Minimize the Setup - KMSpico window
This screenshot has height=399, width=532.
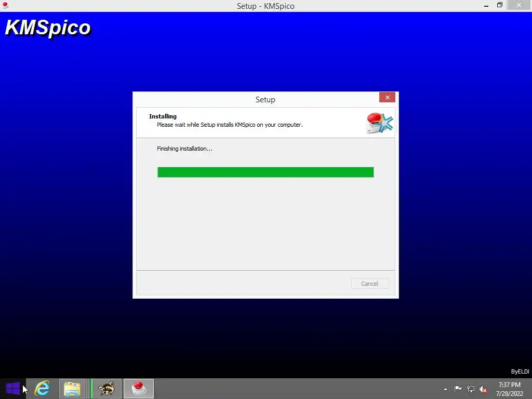coord(486,5)
